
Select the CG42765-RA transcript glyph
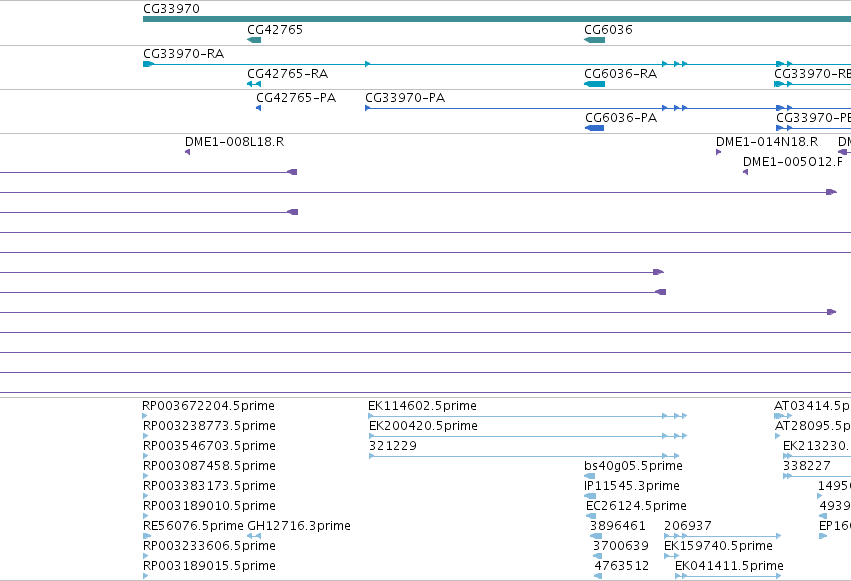[254, 84]
